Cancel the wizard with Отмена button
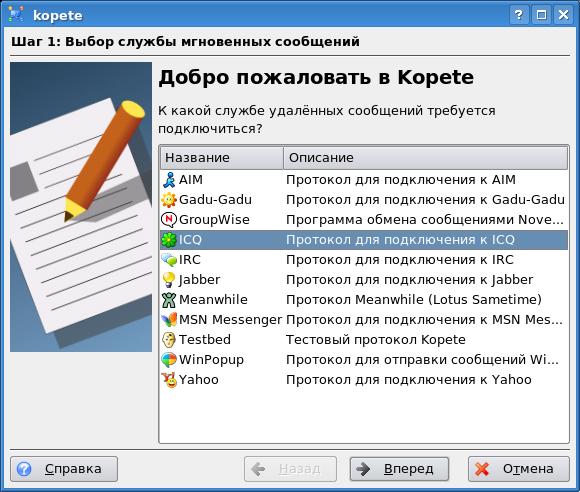 (519, 469)
